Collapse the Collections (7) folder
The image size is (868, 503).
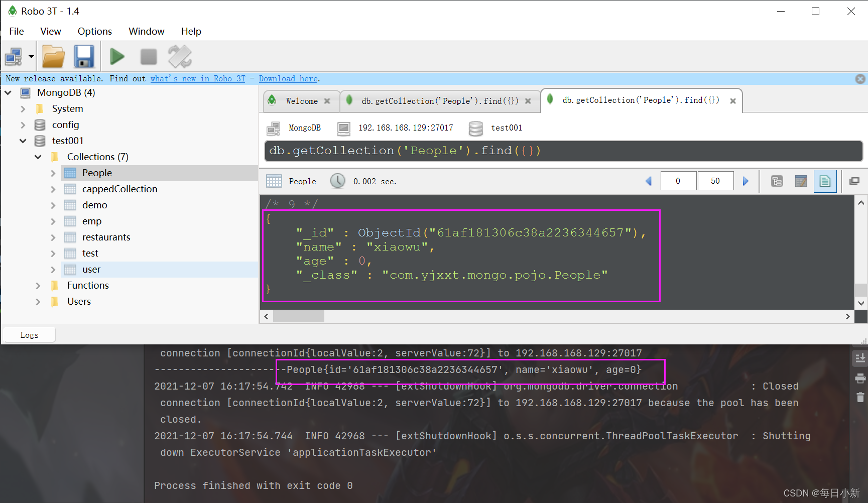[38, 157]
